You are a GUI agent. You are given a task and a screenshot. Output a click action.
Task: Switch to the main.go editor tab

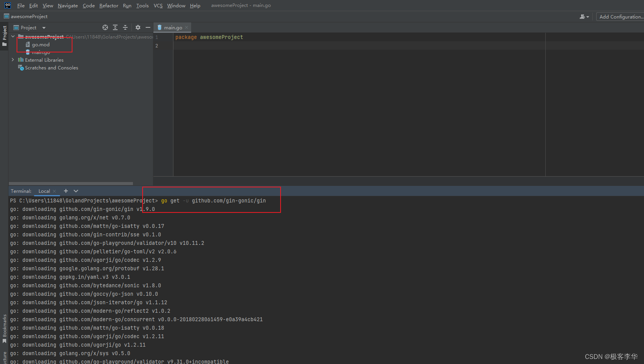pyautogui.click(x=173, y=28)
